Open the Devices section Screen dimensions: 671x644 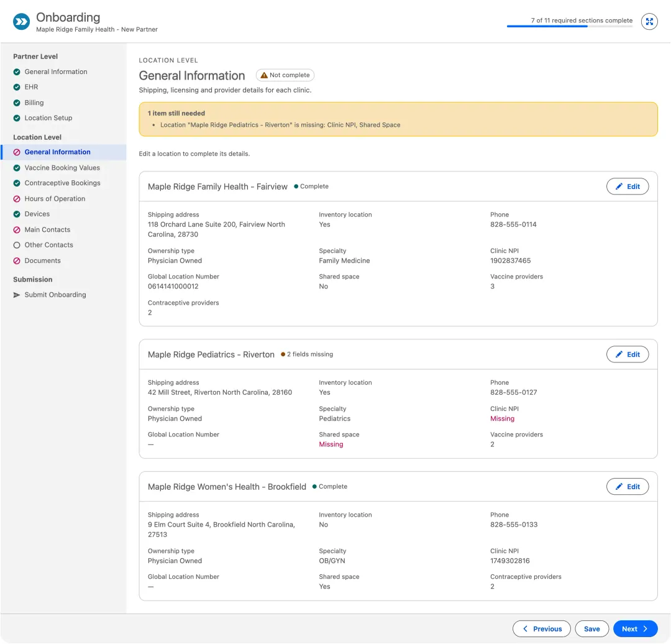point(63,214)
